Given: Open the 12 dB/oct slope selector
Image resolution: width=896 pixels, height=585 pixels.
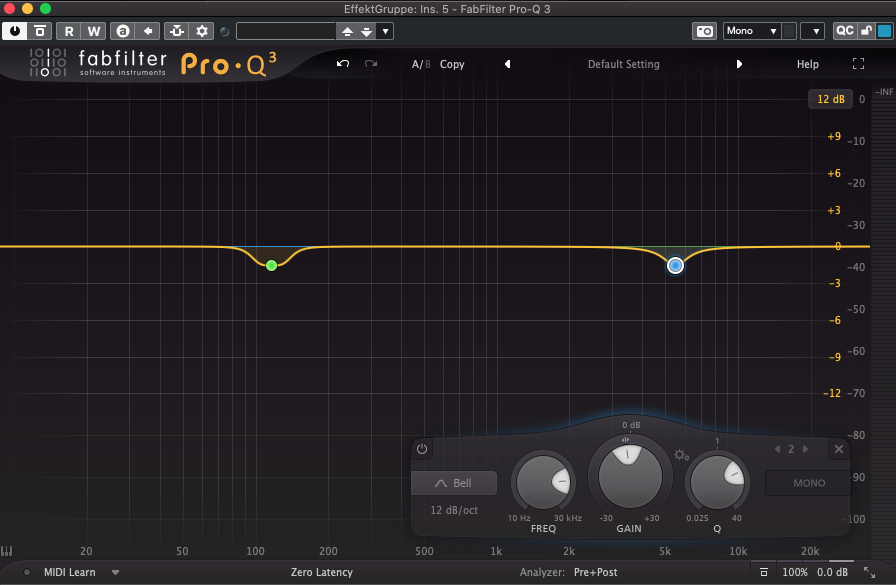Looking at the screenshot, I should point(454,510).
